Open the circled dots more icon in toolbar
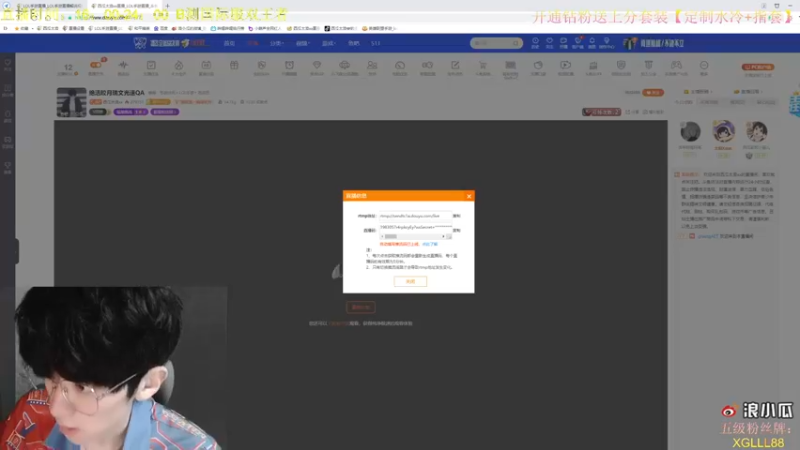This screenshot has width=800, height=450. [x=704, y=67]
